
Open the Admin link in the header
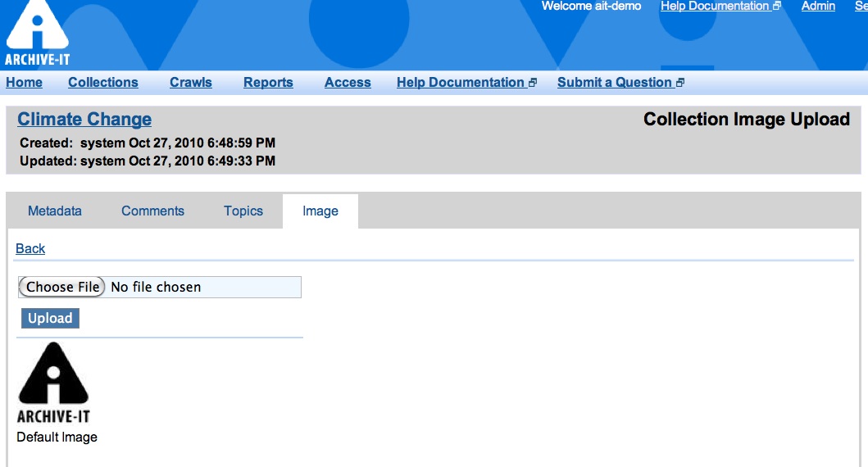coord(818,7)
